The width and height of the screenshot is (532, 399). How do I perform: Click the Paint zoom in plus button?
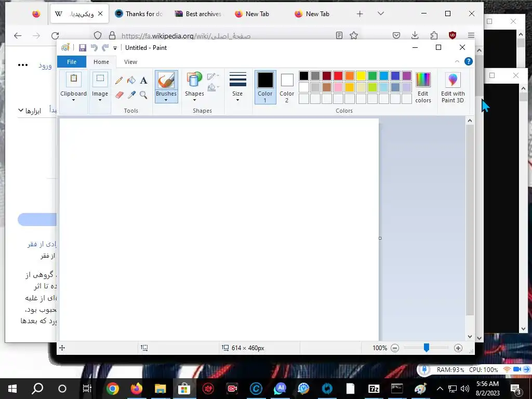coord(458,348)
